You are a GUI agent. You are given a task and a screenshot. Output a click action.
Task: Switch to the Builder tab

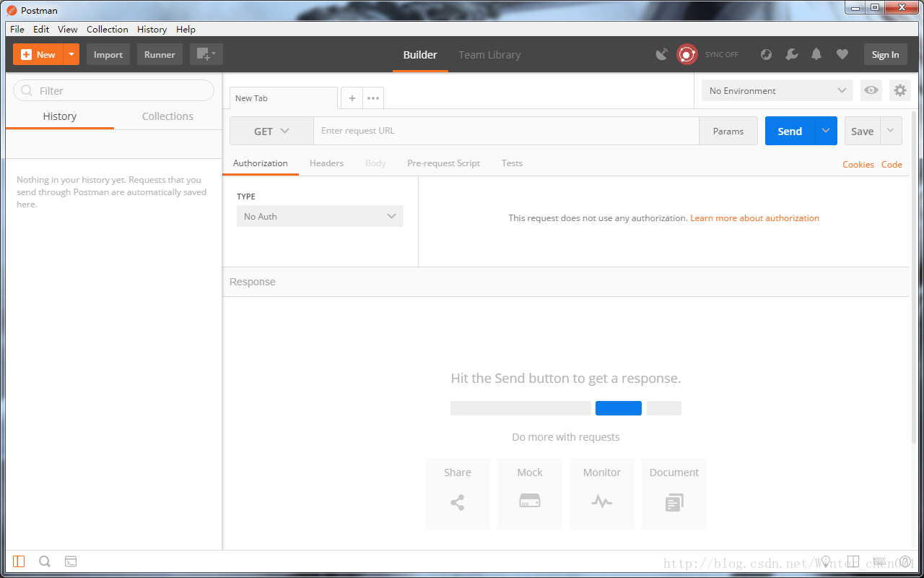click(420, 55)
